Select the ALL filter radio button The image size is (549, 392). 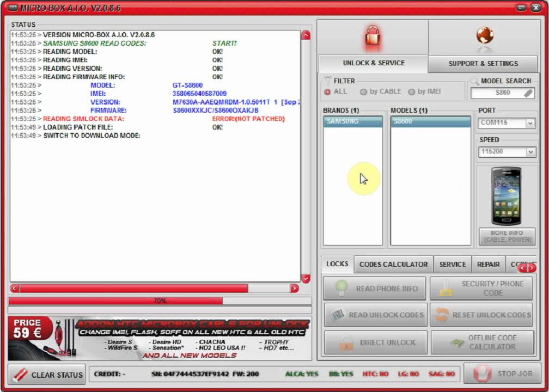(x=327, y=91)
